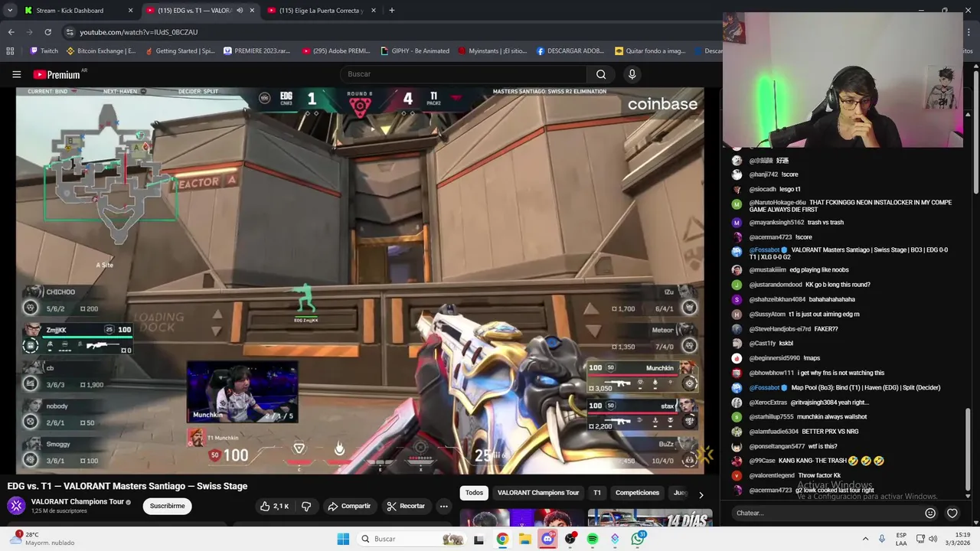The image size is (980, 551).
Task: Open the YouTube hamburger guide menu
Action: pos(16,74)
